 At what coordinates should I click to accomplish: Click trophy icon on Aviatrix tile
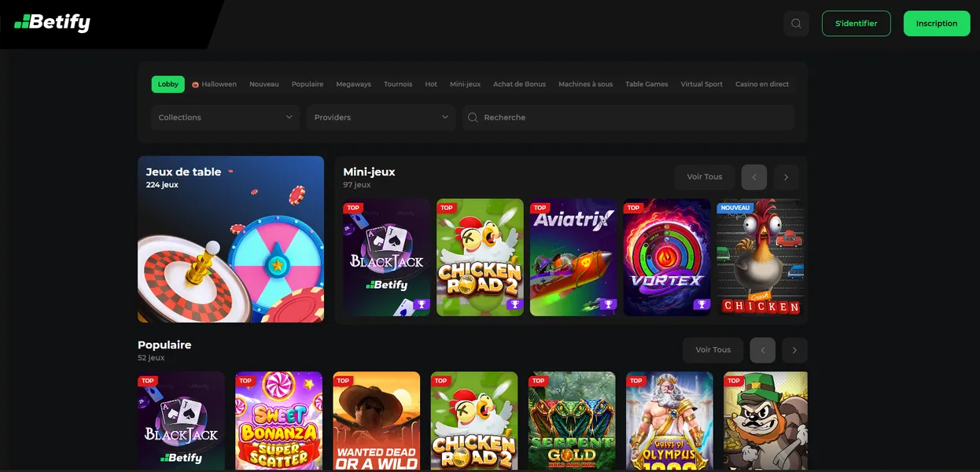[608, 305]
